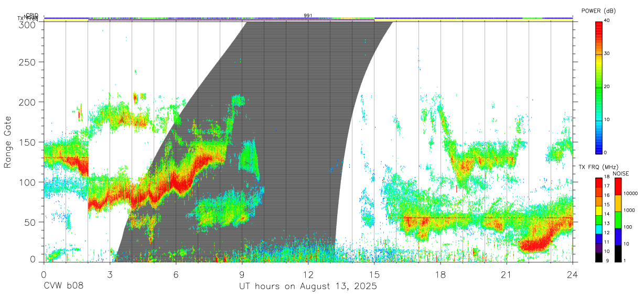Click the NOISE color scale bar

(618, 219)
